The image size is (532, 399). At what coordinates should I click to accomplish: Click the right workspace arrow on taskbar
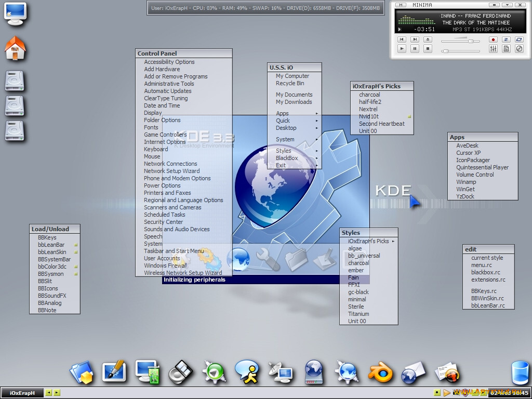coord(57,393)
